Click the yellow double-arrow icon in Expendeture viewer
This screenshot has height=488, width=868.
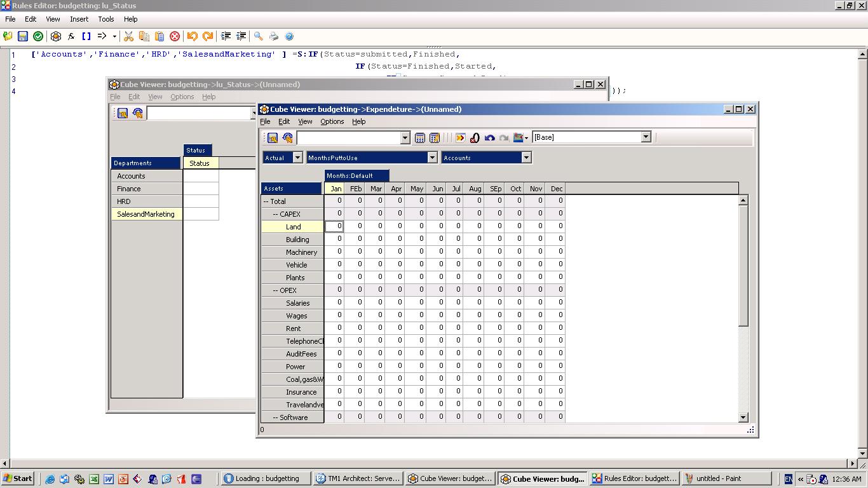pos(461,138)
